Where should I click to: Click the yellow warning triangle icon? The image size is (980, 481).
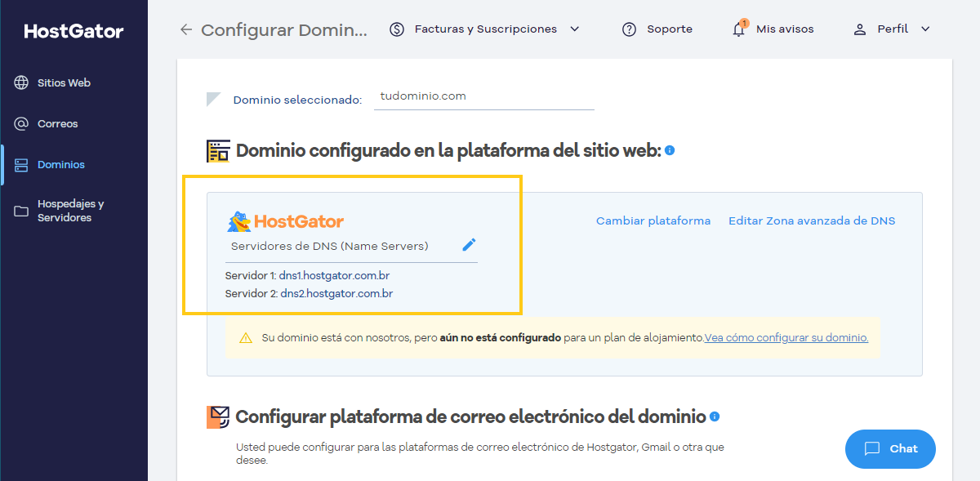[245, 337]
